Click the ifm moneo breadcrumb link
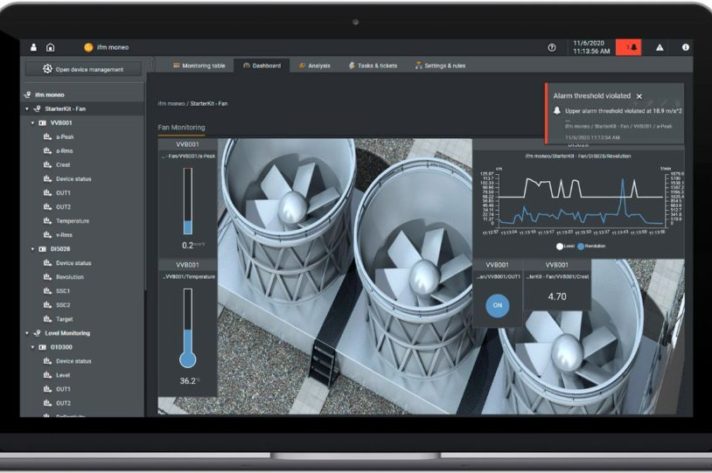This screenshot has width=712, height=473. 171,104
